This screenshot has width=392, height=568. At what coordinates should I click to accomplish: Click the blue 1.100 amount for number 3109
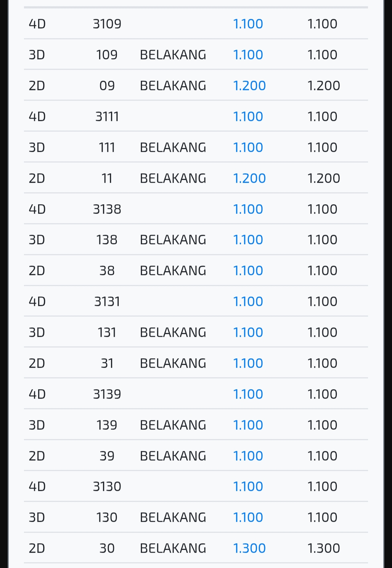click(248, 24)
